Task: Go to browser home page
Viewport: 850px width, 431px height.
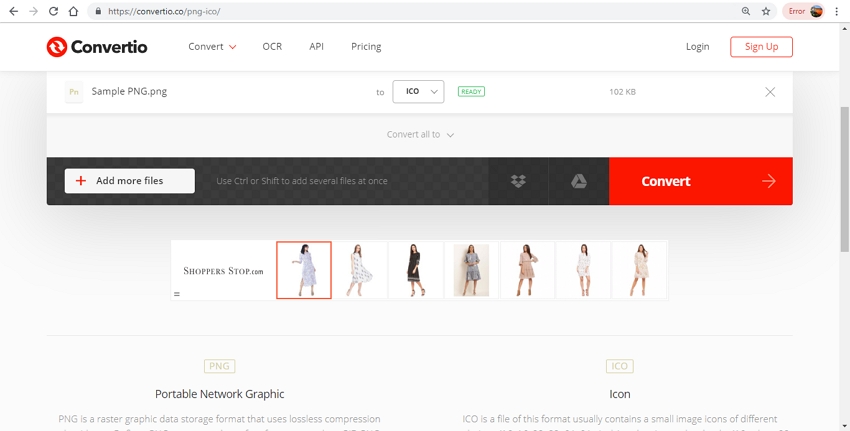Action: [74, 11]
